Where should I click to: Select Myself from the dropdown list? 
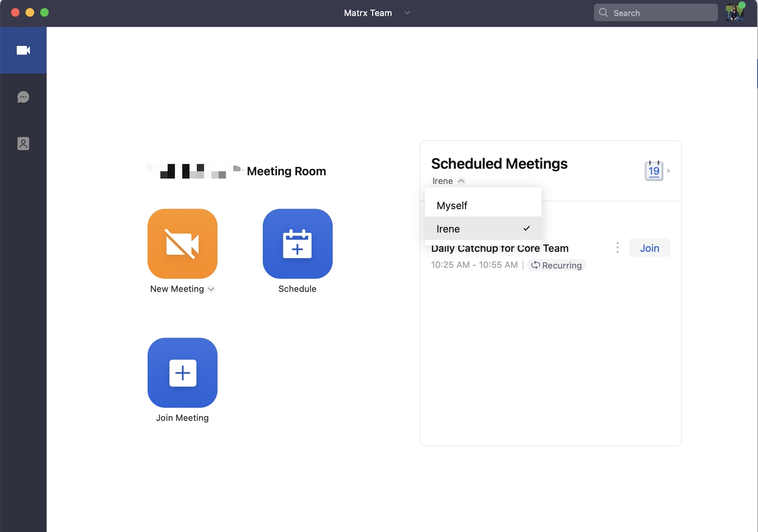tap(452, 206)
